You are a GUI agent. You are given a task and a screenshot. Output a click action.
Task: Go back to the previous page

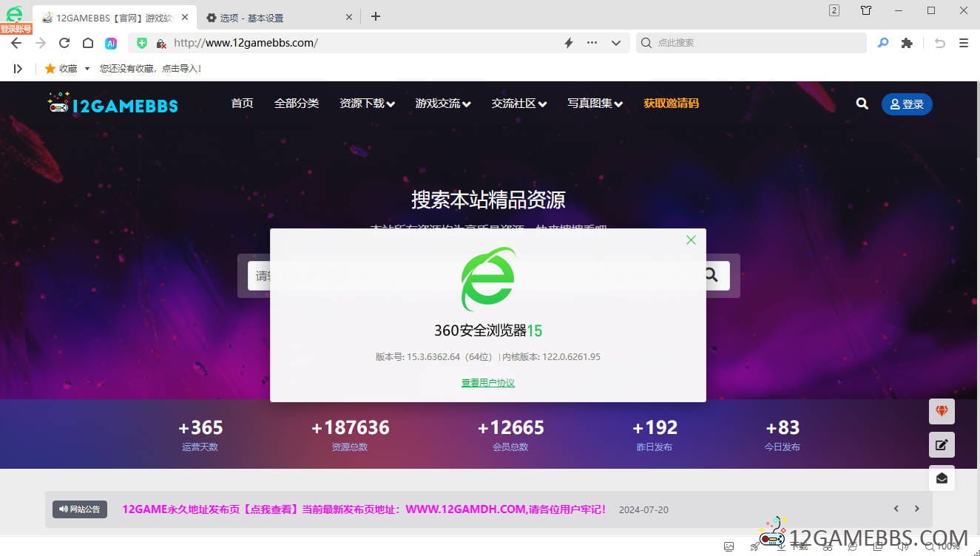(16, 43)
